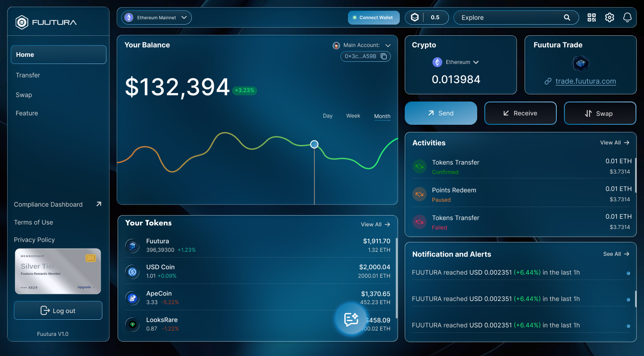Screen dimensions: 644x356
Task: Click the Notification and Alerts scrollbar
Action: click(636, 299)
